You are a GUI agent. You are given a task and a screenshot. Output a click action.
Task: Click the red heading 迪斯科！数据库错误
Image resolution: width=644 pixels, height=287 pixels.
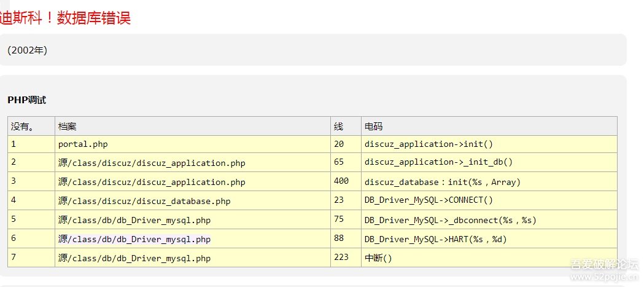(65, 18)
